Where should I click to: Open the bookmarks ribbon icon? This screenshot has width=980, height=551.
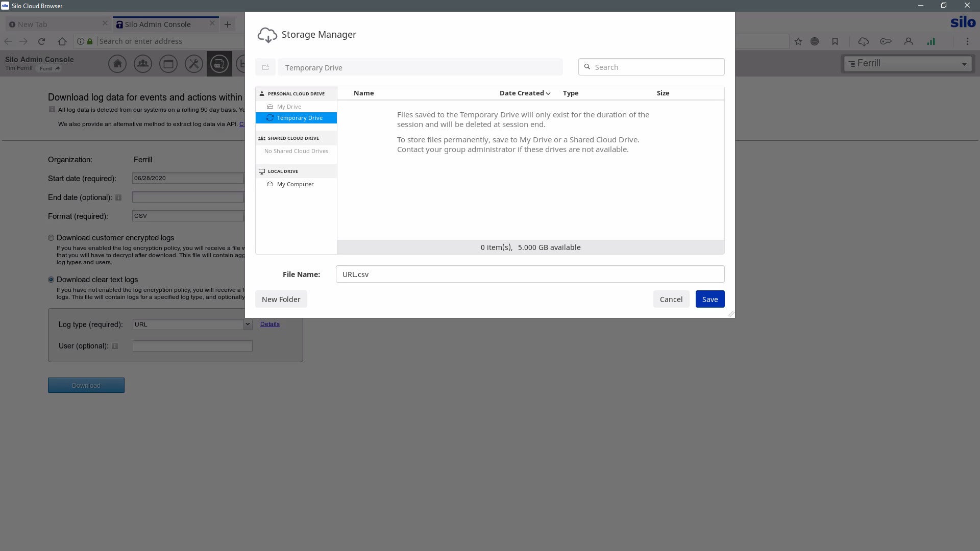click(835, 41)
